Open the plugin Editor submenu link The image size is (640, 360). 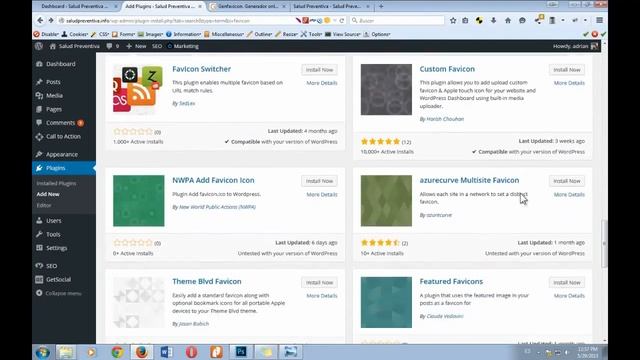point(44,205)
